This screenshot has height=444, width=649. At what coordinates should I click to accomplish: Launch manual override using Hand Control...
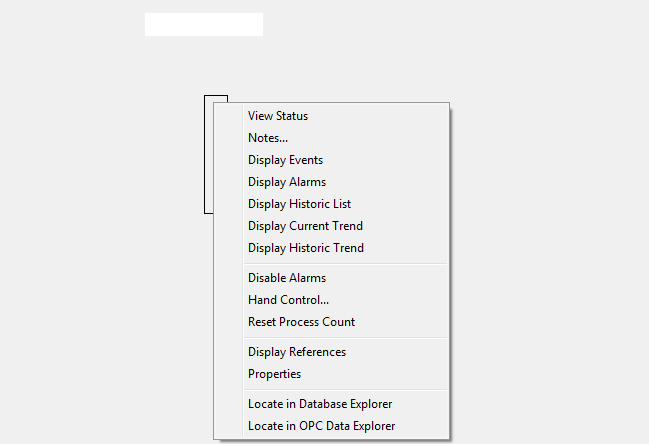tap(288, 300)
